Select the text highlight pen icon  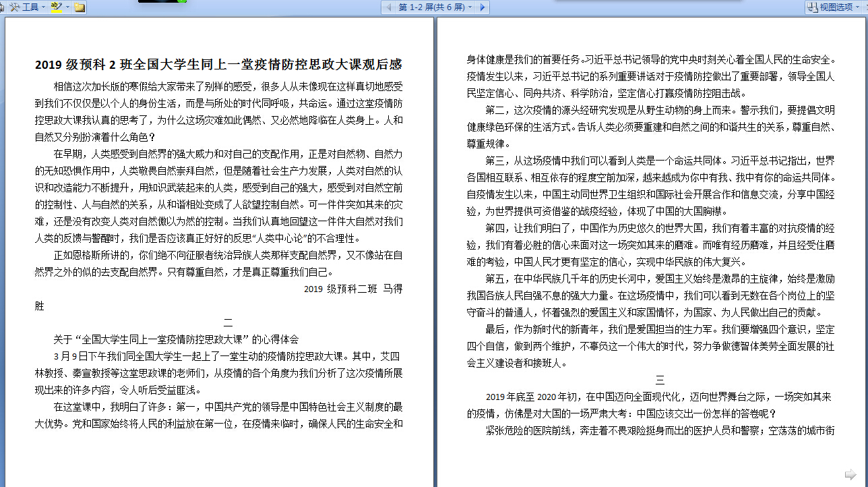click(56, 7)
